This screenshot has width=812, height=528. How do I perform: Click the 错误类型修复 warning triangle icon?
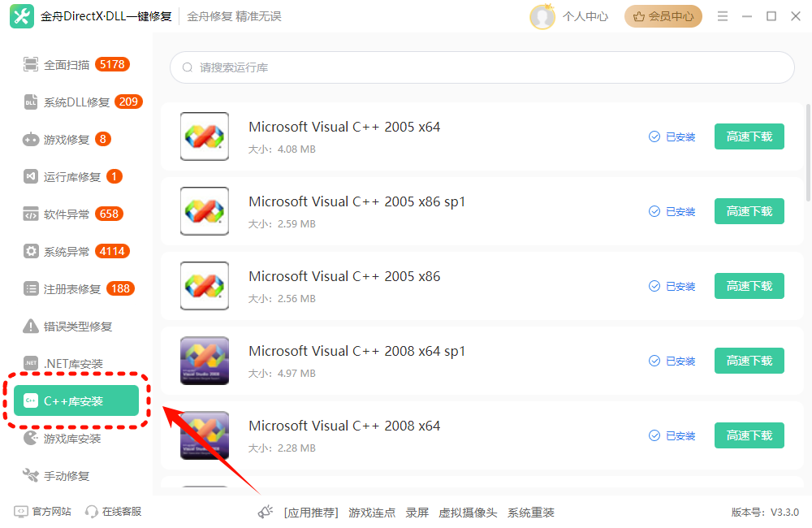point(31,326)
